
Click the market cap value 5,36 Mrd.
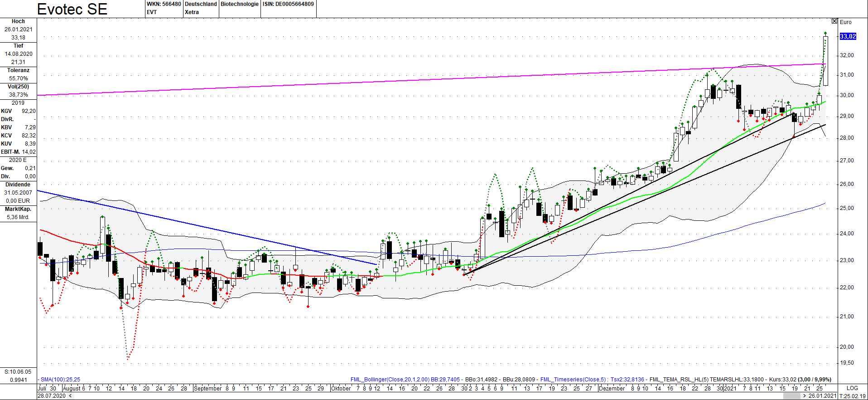(x=18, y=217)
